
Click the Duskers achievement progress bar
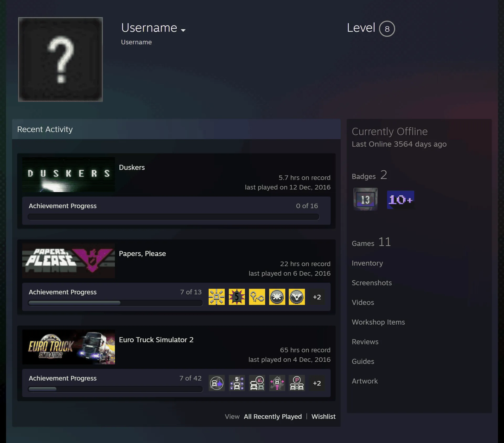[173, 217]
